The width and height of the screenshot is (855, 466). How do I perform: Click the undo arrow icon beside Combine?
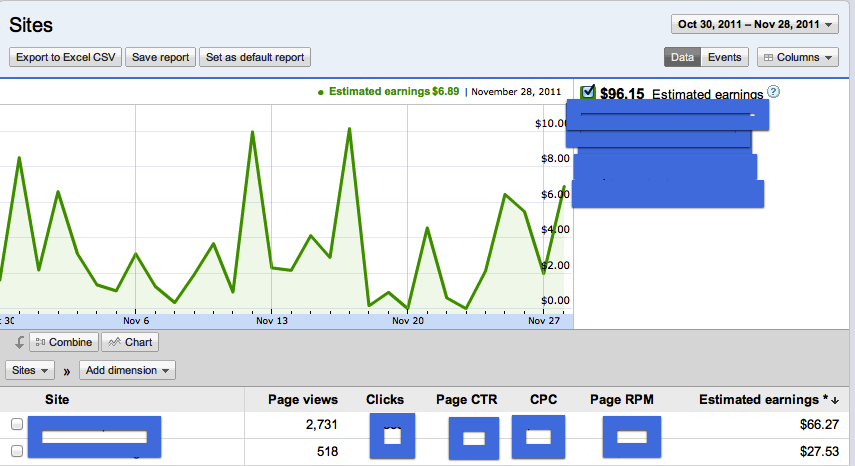[19, 342]
